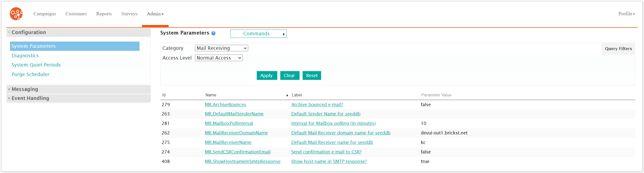Open the Campaigns menu
This screenshot has width=644, height=173.
tap(45, 14)
